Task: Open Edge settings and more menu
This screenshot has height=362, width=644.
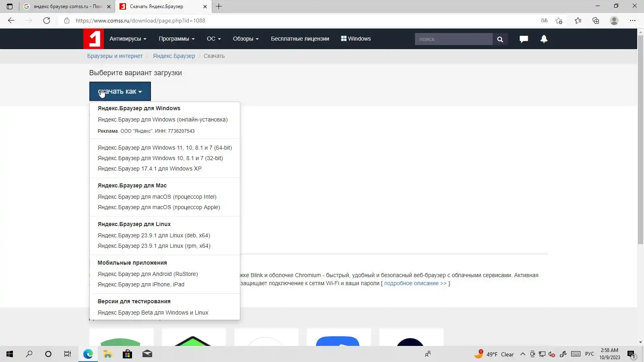Action: pyautogui.click(x=633, y=21)
